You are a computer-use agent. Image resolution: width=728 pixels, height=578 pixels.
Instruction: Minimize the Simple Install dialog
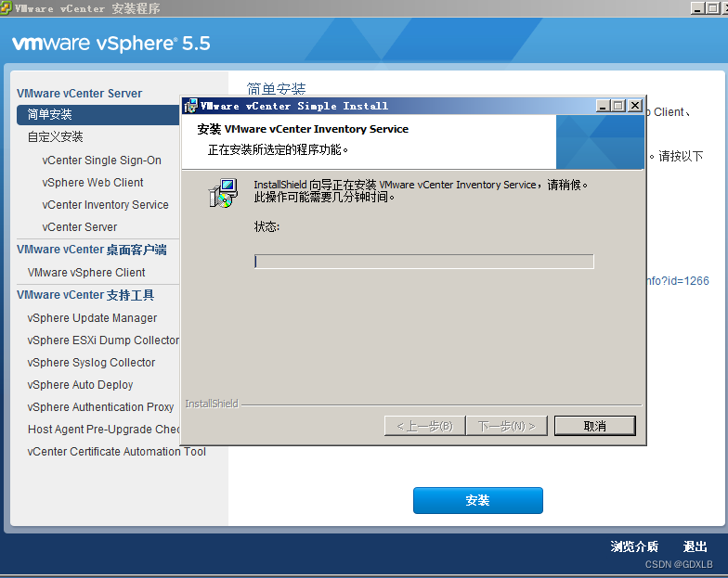click(x=603, y=106)
